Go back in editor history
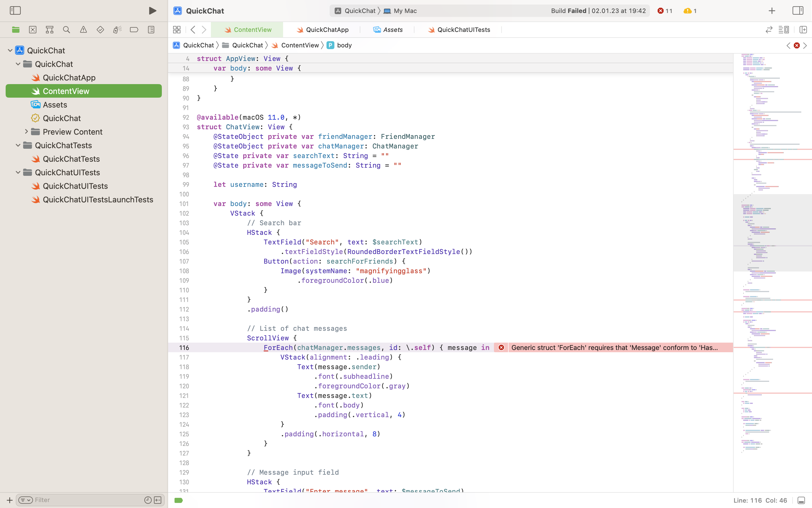Viewport: 812px width, 508px height. (193, 30)
